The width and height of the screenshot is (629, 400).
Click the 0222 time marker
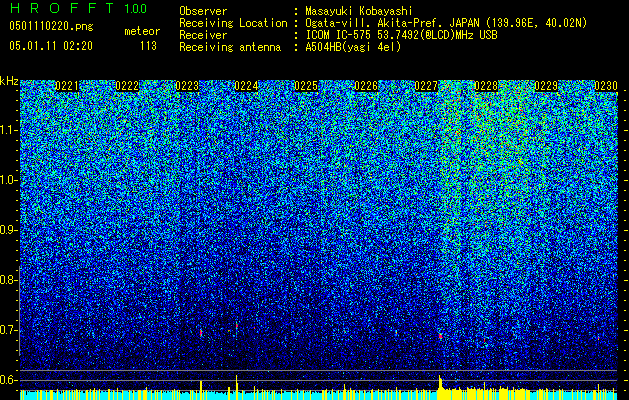point(127,86)
